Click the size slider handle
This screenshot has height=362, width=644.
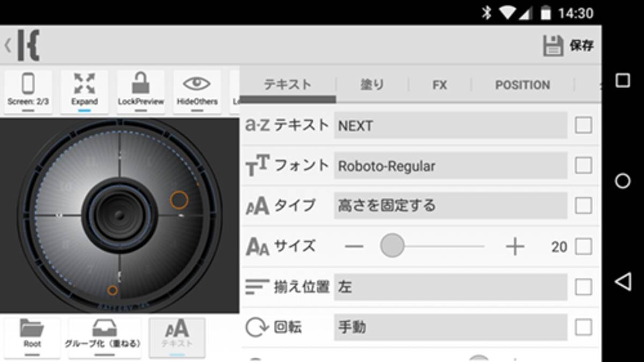[x=392, y=246]
